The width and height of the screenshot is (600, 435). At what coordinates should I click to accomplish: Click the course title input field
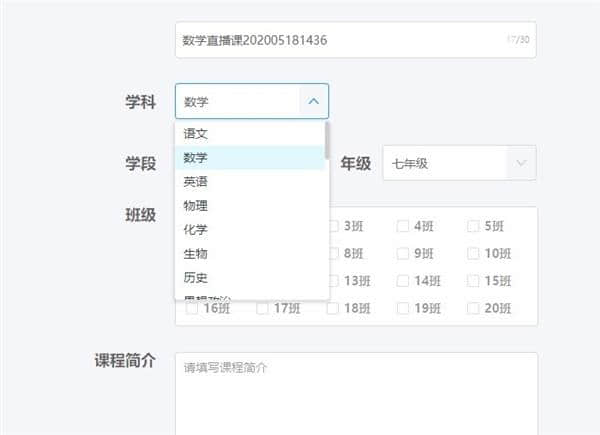tap(340, 40)
